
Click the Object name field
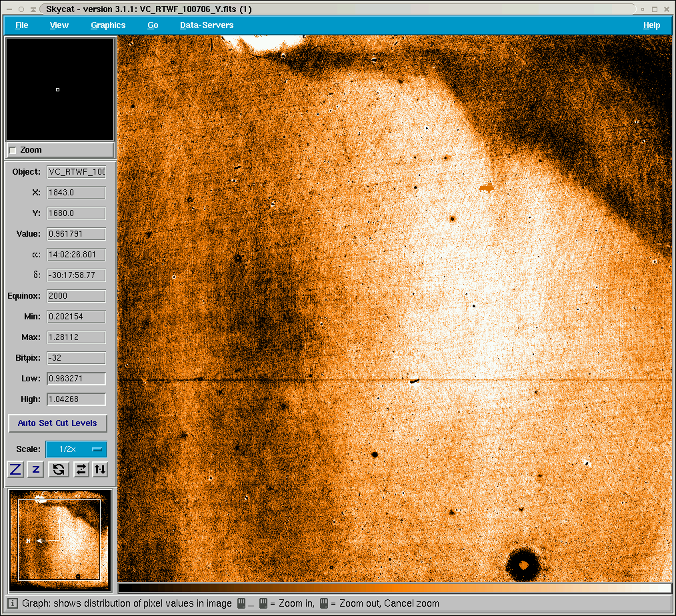click(x=76, y=172)
